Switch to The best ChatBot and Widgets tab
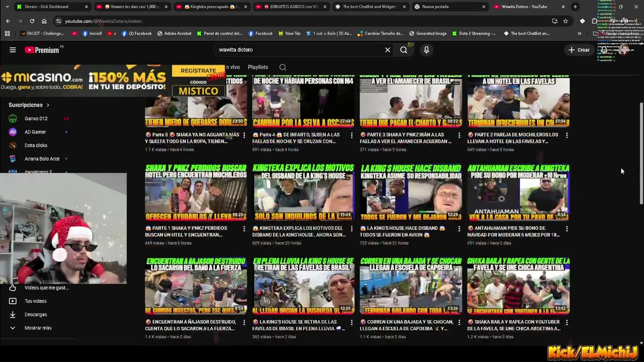Viewport: 644px width, 362px height. [x=370, y=7]
